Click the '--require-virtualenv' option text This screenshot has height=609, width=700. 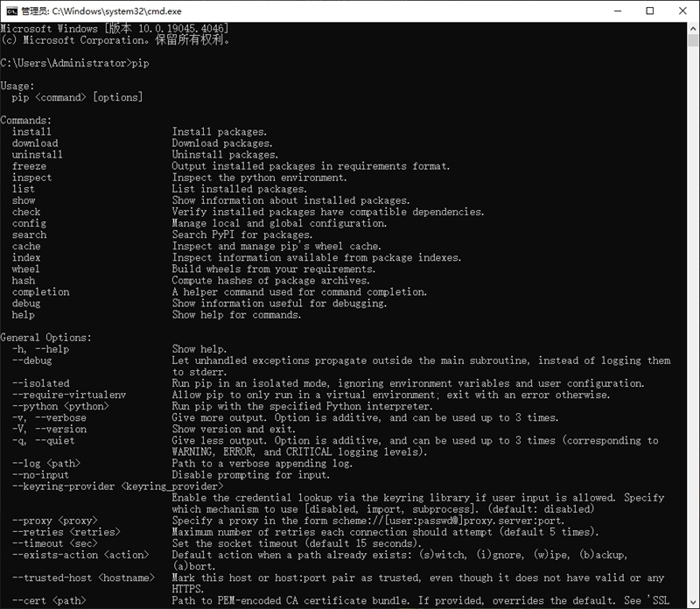click(x=69, y=395)
